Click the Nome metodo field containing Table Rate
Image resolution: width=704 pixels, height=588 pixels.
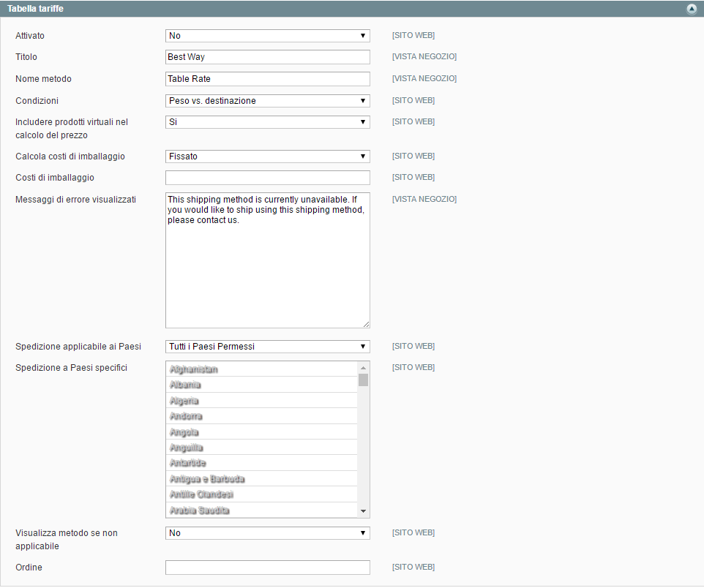tap(267, 78)
